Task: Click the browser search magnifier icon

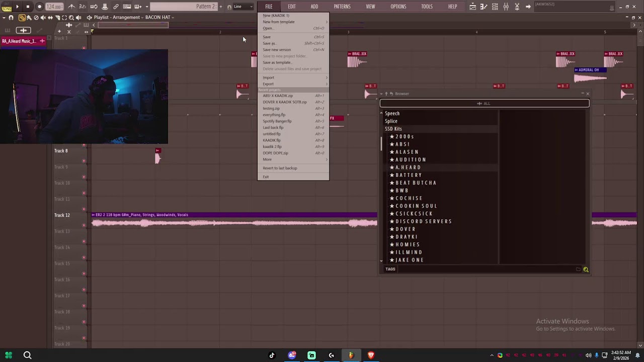Action: click(586, 269)
